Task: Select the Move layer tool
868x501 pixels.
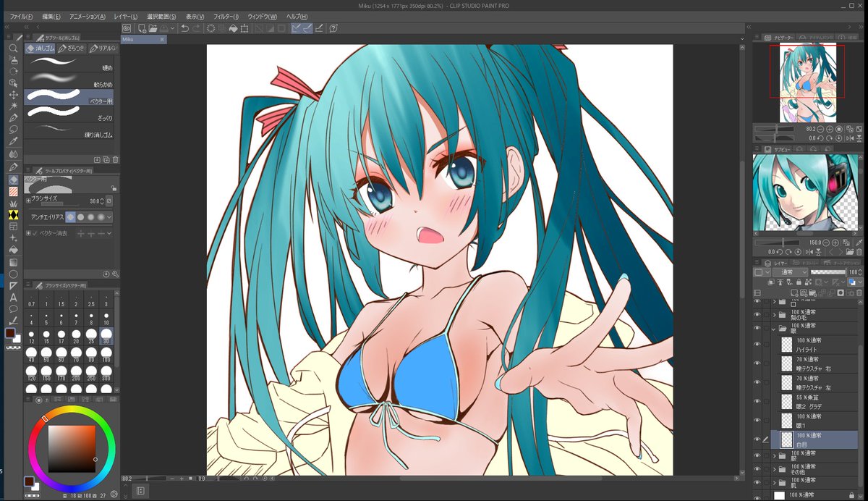Action: 13,94
